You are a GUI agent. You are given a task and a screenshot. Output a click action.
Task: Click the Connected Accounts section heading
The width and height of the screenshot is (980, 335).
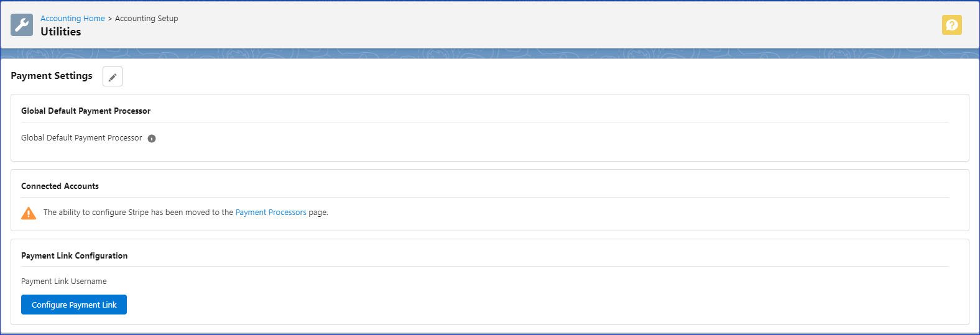tap(60, 186)
